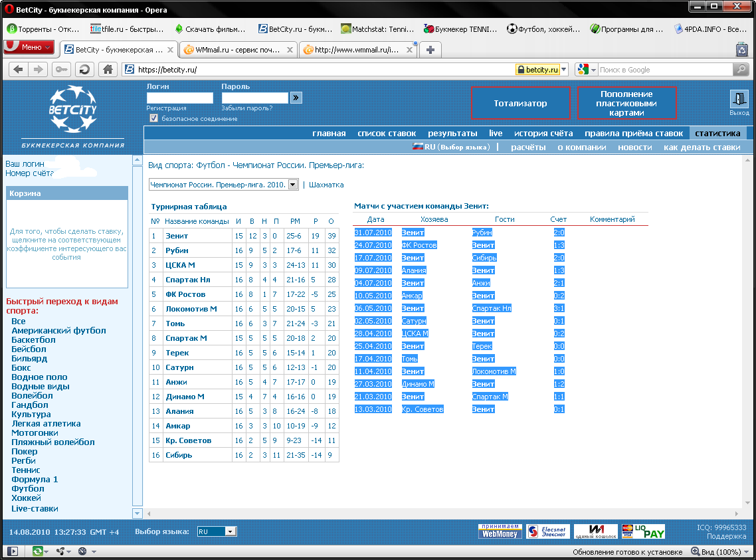This screenshot has height=560, width=756.
Task: Click the BetCity logo
Action: [x=73, y=110]
